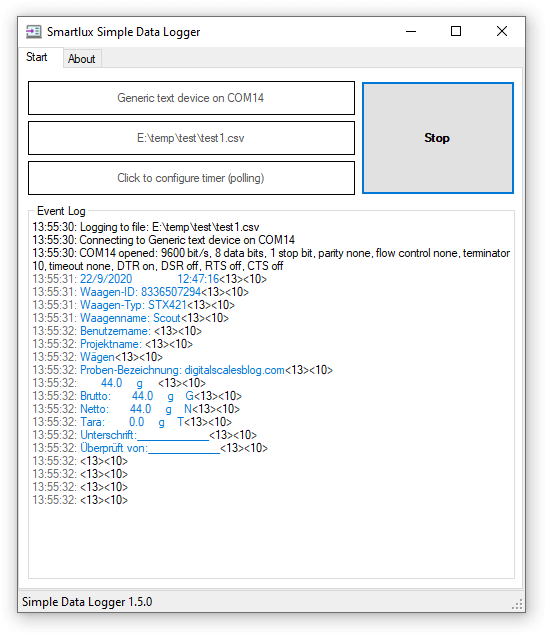
Task: Click the 'Event Log' group label
Action: click(61, 211)
